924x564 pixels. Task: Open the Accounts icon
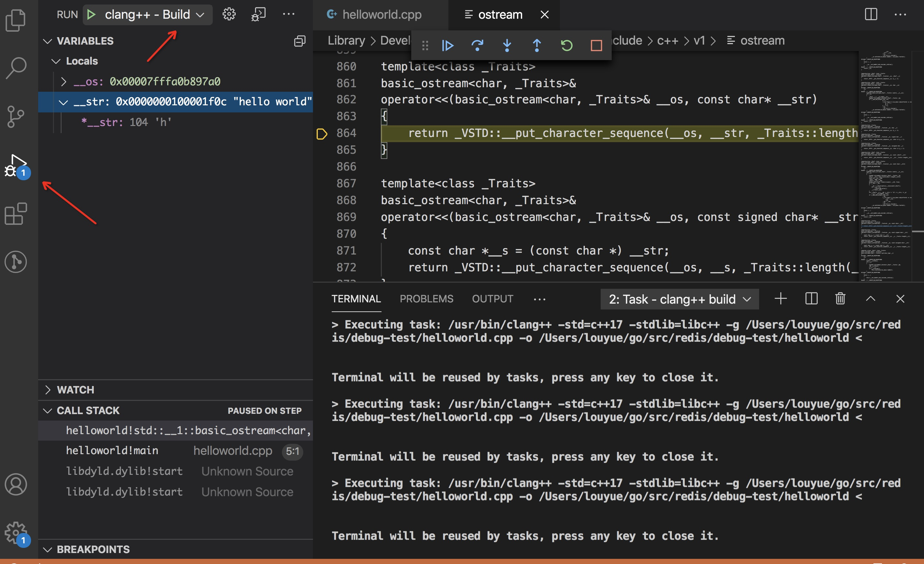(16, 484)
